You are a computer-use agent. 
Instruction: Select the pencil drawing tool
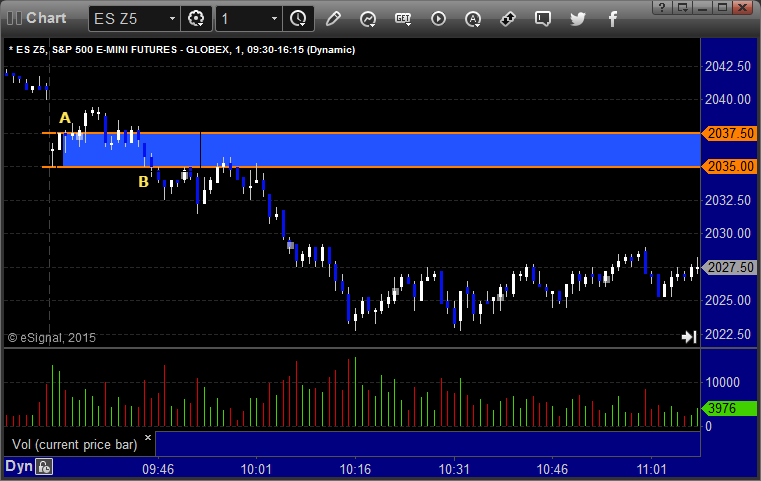pos(333,19)
